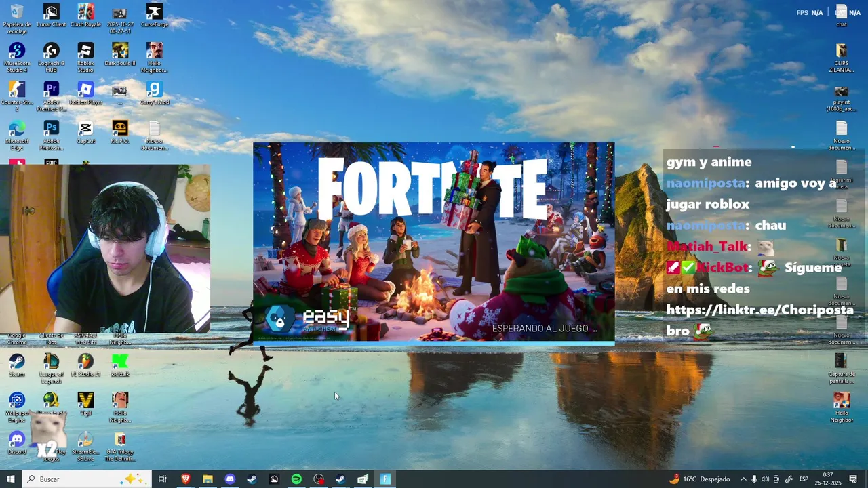The image size is (868, 488).
Task: Open the Brave browser from taskbar
Action: [185, 479]
